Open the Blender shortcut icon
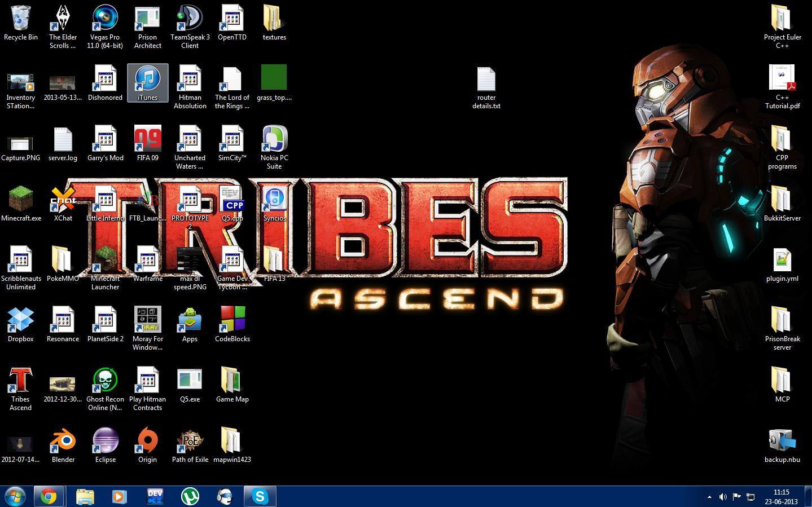The image size is (812, 507). (63, 446)
